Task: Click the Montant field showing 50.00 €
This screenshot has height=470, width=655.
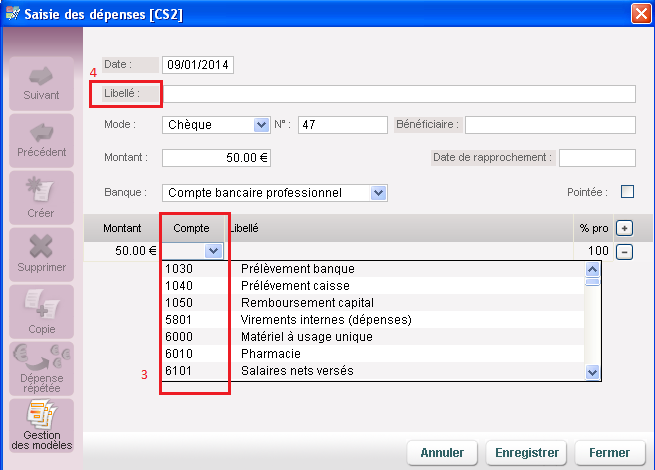Action: tap(216, 158)
